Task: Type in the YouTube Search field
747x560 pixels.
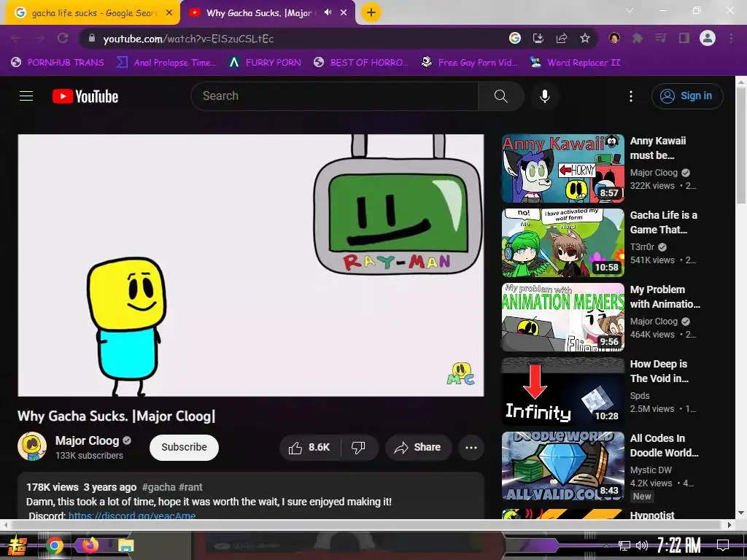Action: [x=334, y=96]
